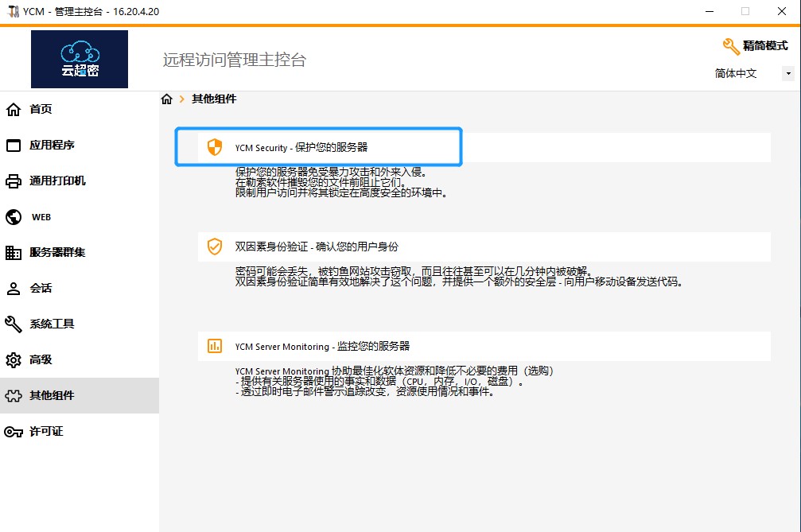Click the YCM Security shield icon
Screen dimensions: 801x532
(215, 147)
